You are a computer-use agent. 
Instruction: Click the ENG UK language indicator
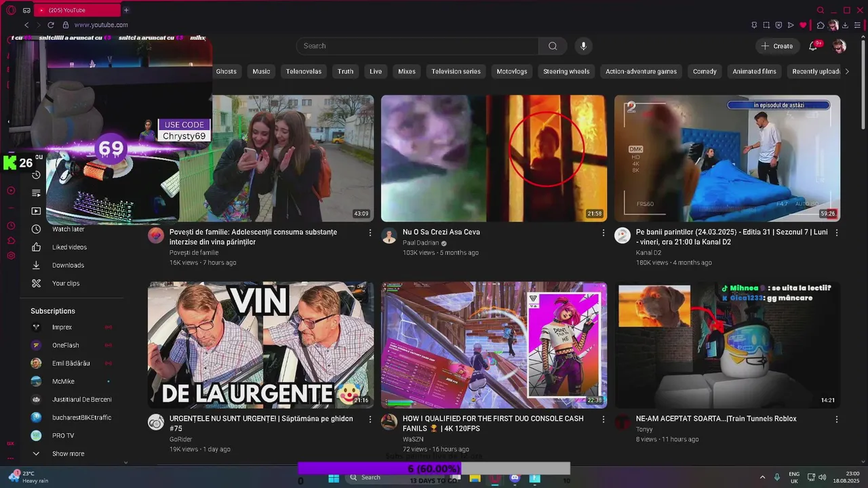(x=794, y=477)
